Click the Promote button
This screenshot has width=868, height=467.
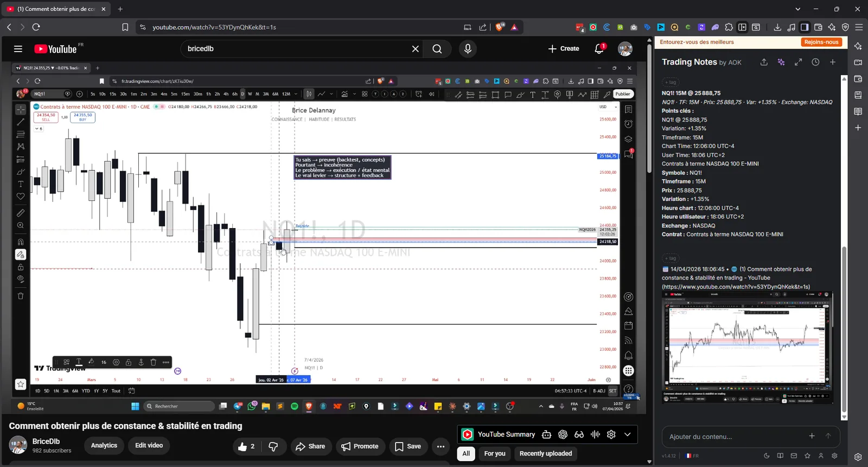(x=360, y=446)
